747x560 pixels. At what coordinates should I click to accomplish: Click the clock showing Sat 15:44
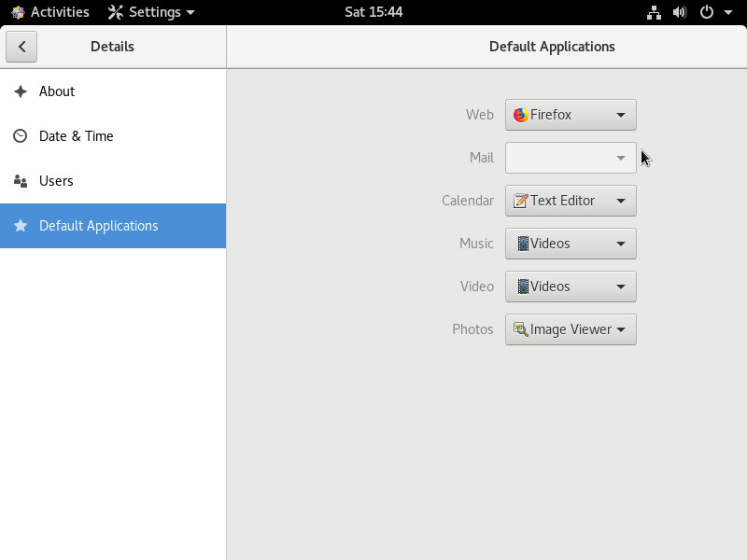pyautogui.click(x=373, y=12)
